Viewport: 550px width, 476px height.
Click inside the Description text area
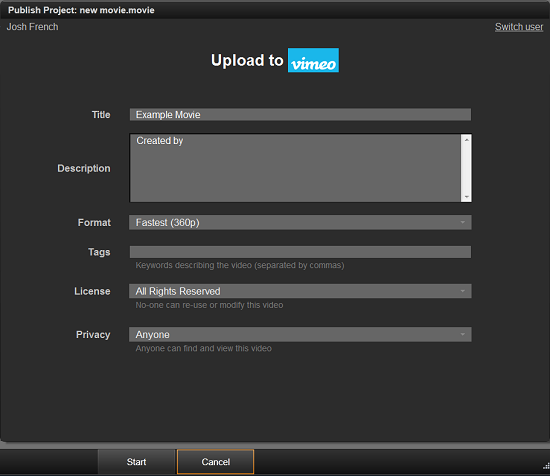click(295, 168)
